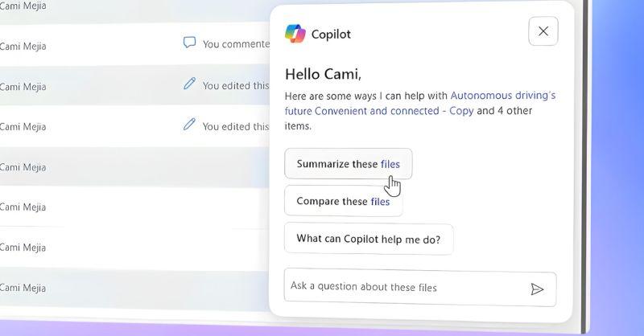Select What can Copilot help me do?
This screenshot has width=644, height=336.
click(368, 239)
